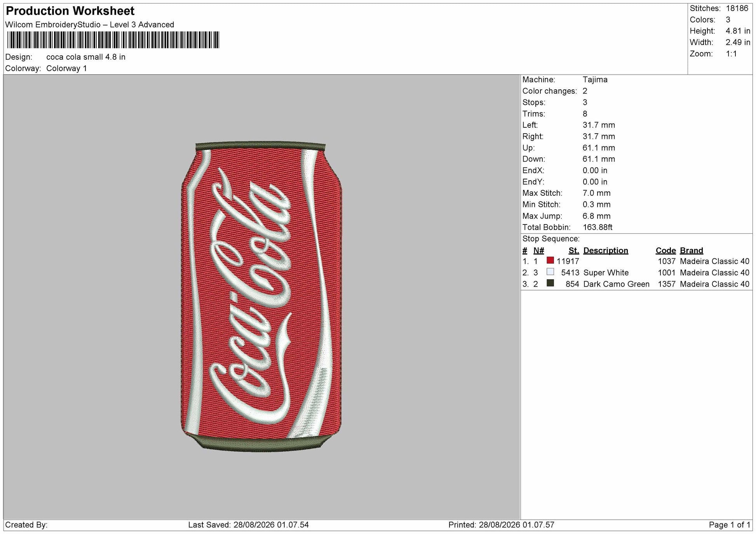Click the Up extent value "61.1 mm"
The image size is (756, 534).
(x=599, y=148)
